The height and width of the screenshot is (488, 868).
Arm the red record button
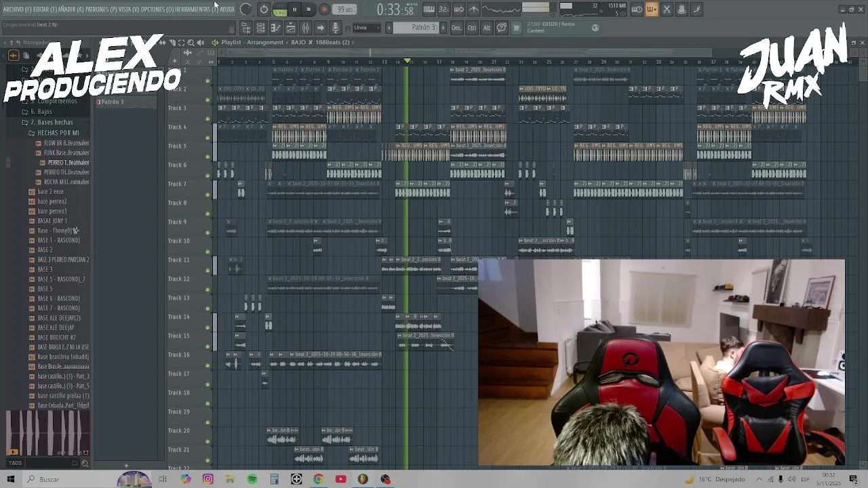(323, 9)
